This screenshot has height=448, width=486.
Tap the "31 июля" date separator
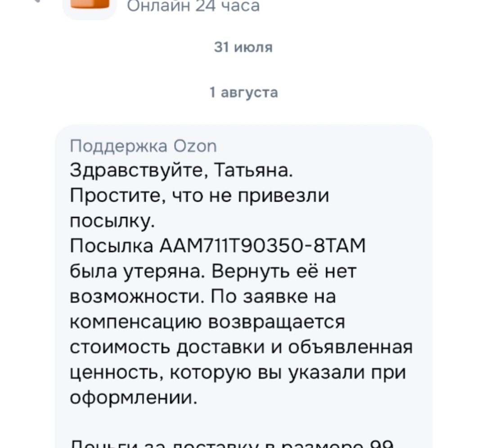[x=243, y=47]
